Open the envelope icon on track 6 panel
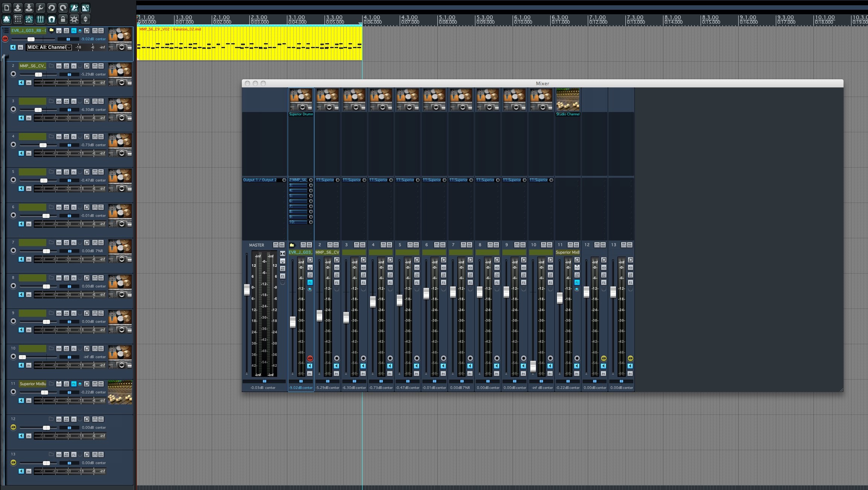Viewport: 868px width, 490px height. (67, 207)
